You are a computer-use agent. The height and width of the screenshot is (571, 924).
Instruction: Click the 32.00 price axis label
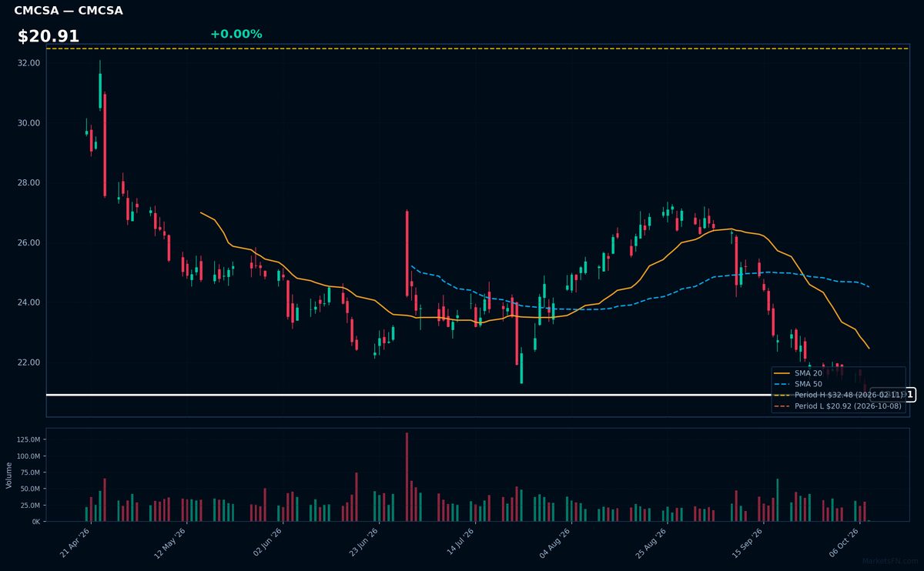pyautogui.click(x=28, y=63)
